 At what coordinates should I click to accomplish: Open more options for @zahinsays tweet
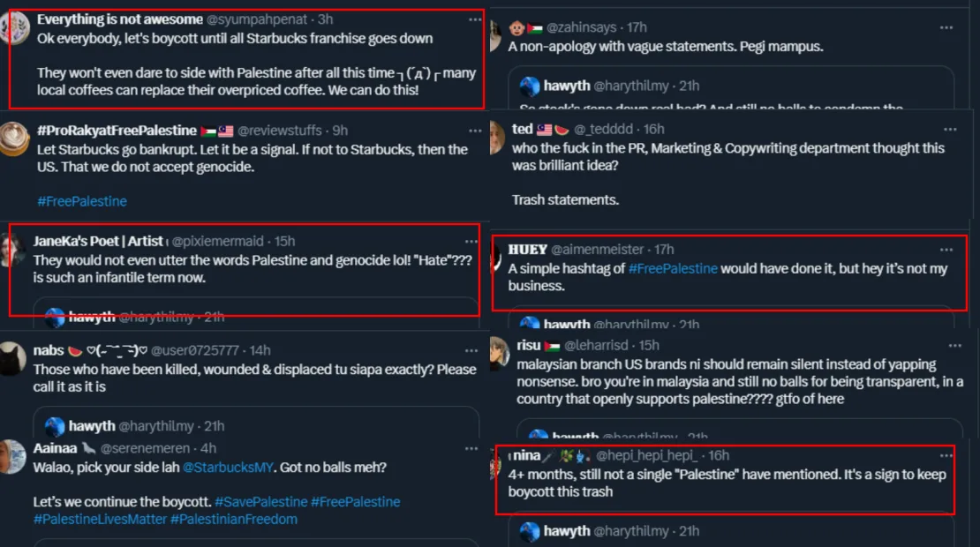click(946, 27)
